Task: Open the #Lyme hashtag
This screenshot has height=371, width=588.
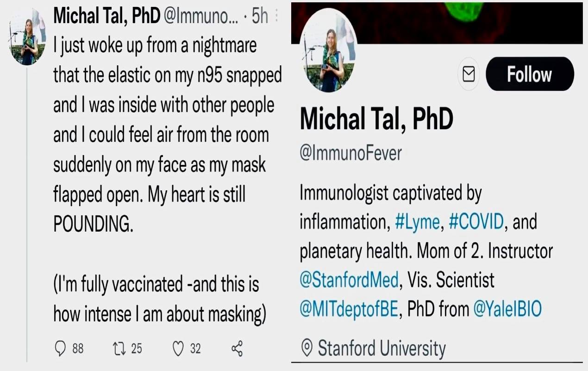Action: (417, 222)
